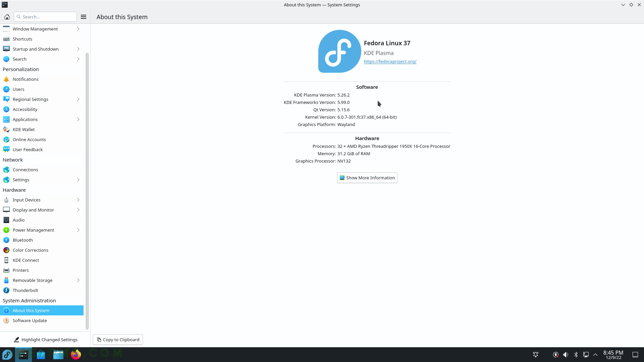The image size is (644, 362).
Task: Expand the Regional Settings chevron
Action: [78, 99]
